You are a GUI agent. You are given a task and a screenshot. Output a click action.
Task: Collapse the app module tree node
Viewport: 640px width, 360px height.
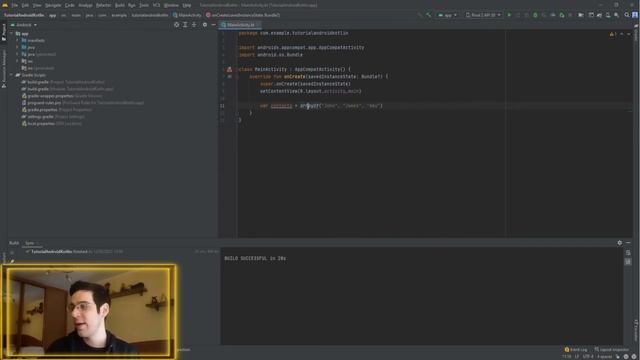tap(12, 34)
